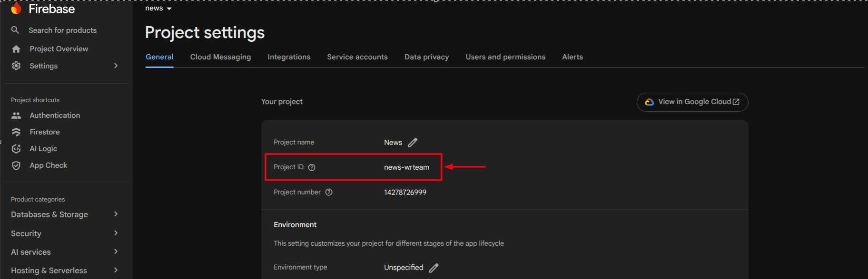Click project number 14278726999
868x279 pixels.
tap(405, 192)
